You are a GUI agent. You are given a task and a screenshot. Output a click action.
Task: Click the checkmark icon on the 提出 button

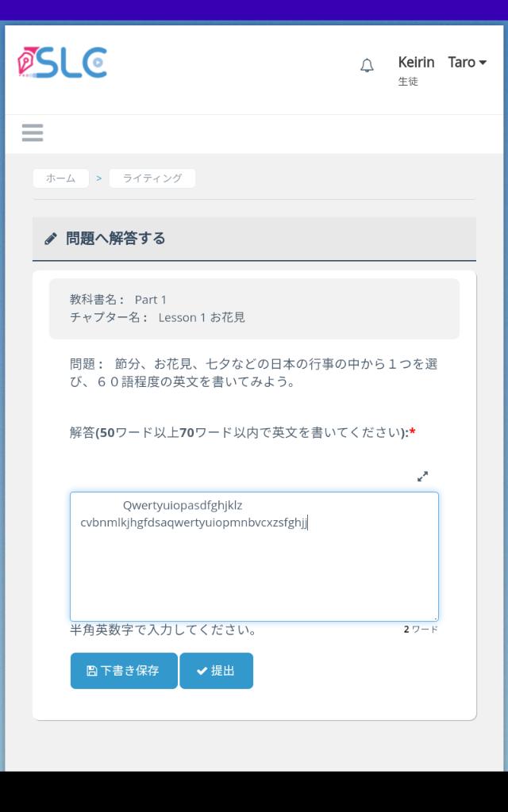point(202,671)
